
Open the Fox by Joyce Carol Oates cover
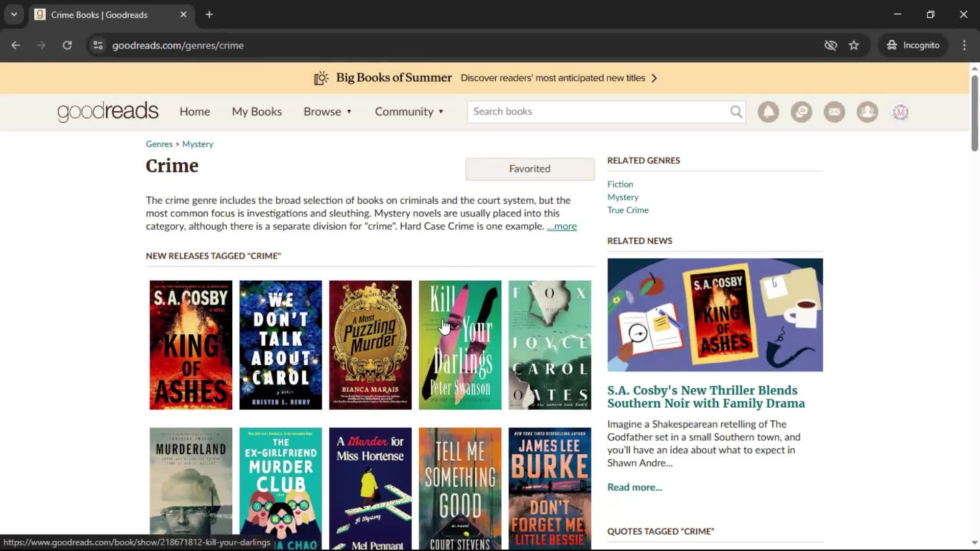click(x=550, y=345)
